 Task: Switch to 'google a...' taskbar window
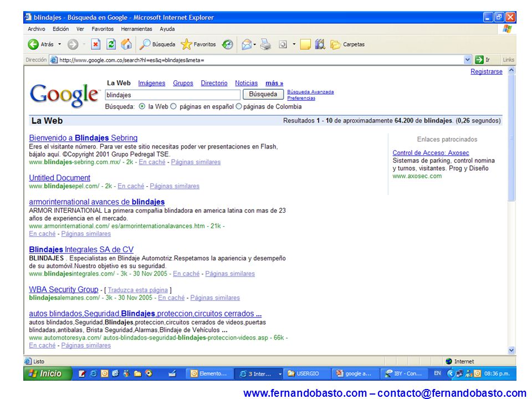click(x=355, y=374)
